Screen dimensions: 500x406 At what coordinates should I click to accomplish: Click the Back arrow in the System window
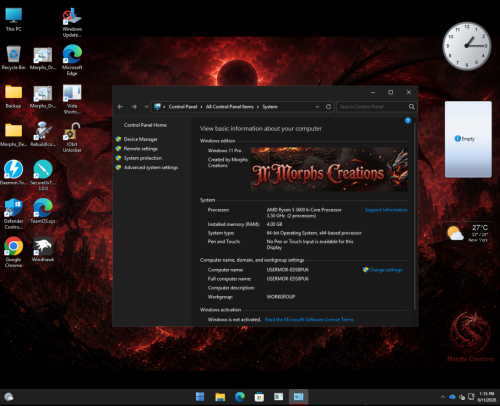120,107
